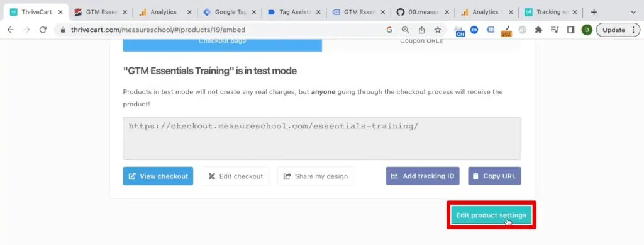Click the zoom magnifier icon in the address bar
Image resolution: width=644 pixels, height=245 pixels.
[x=406, y=30]
